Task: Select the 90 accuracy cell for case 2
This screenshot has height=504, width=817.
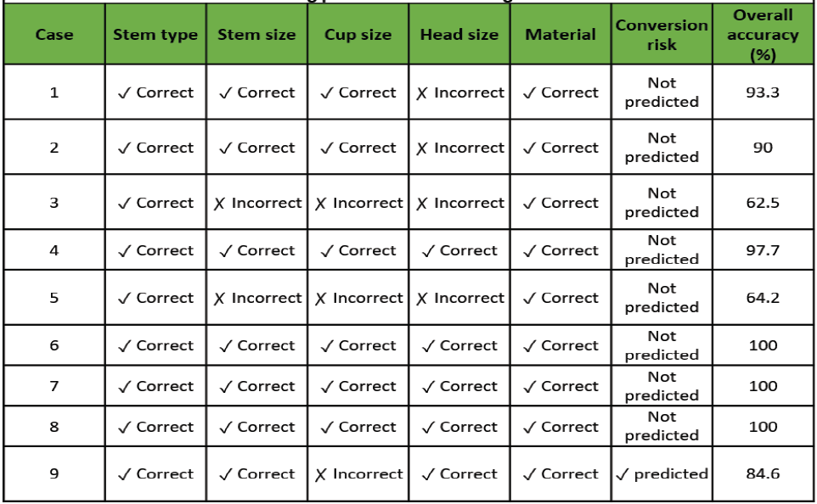Action: [763, 148]
